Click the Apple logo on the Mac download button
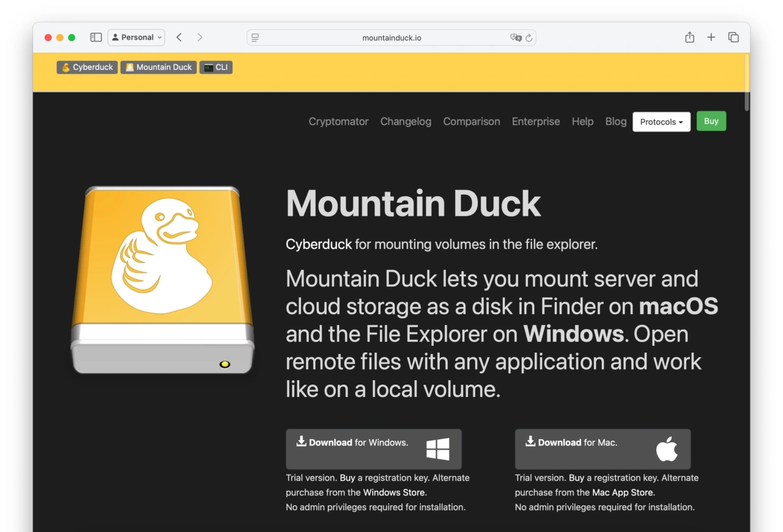 (x=667, y=449)
